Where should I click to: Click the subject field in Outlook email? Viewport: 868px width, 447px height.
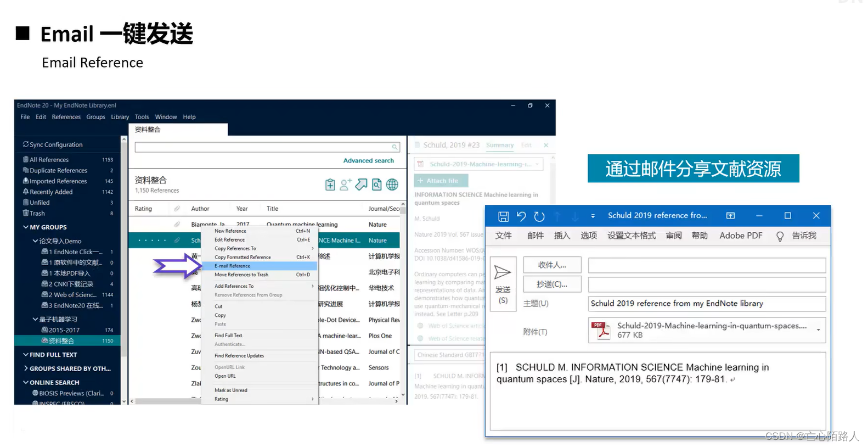pos(707,304)
